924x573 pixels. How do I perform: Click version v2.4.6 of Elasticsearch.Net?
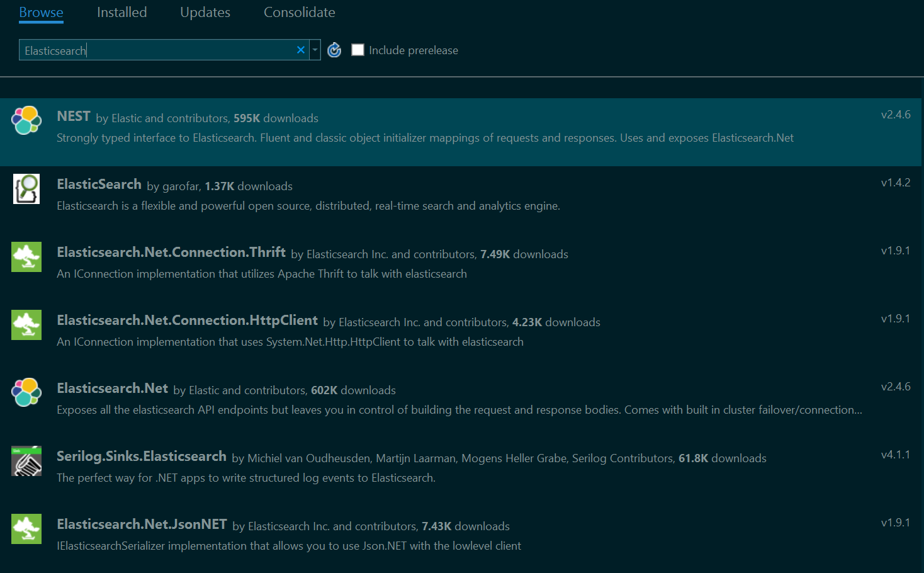[x=896, y=387]
